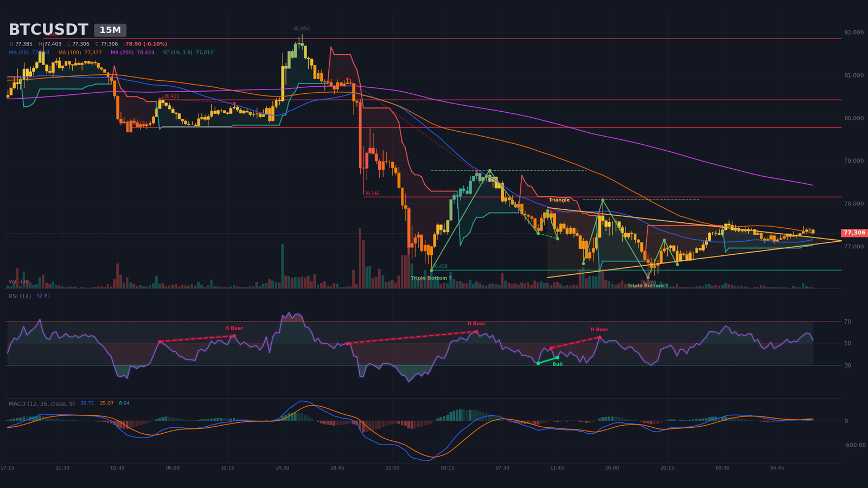Click the 80,421 level label
Image resolution: width=868 pixels, height=488 pixels.
pos(171,96)
